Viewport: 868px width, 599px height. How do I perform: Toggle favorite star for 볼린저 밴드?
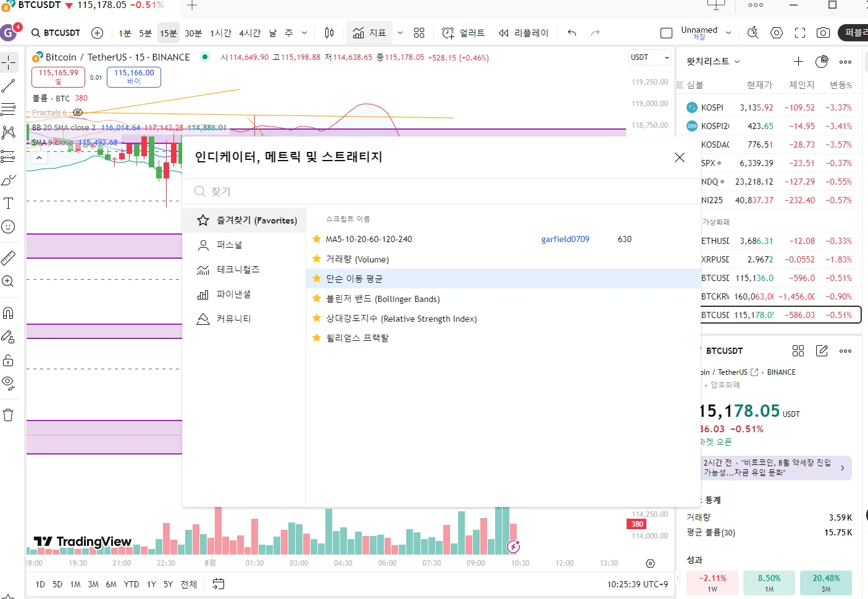317,298
